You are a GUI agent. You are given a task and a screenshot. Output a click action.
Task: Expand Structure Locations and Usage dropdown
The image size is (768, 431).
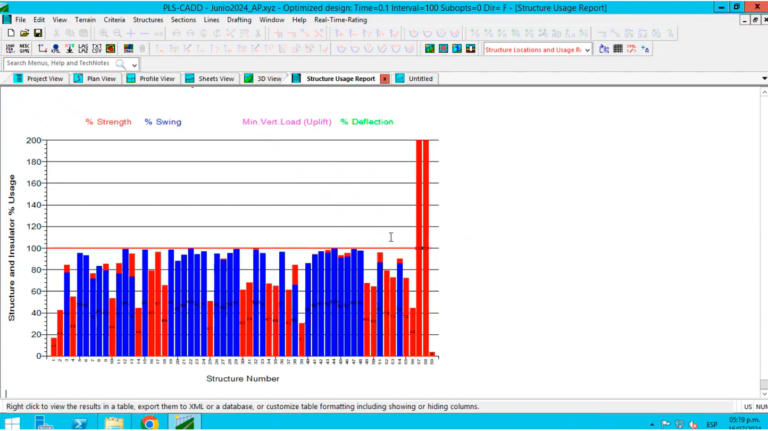click(x=587, y=48)
